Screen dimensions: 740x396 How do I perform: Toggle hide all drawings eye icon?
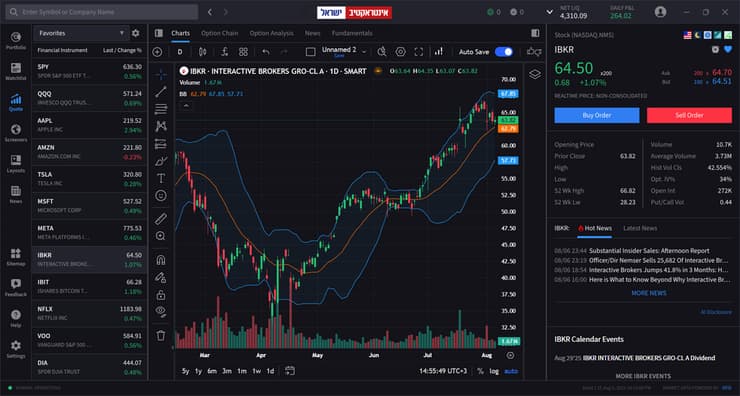pos(161,312)
